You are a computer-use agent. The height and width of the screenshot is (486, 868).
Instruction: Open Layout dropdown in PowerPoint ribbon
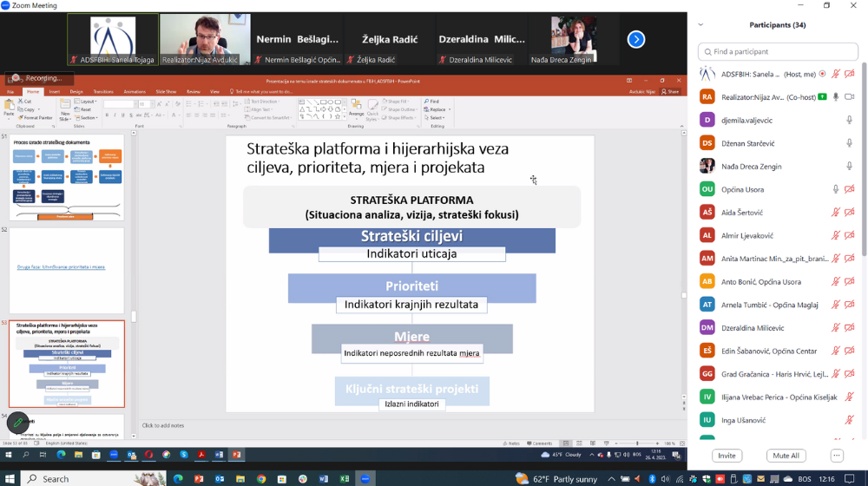(x=85, y=102)
